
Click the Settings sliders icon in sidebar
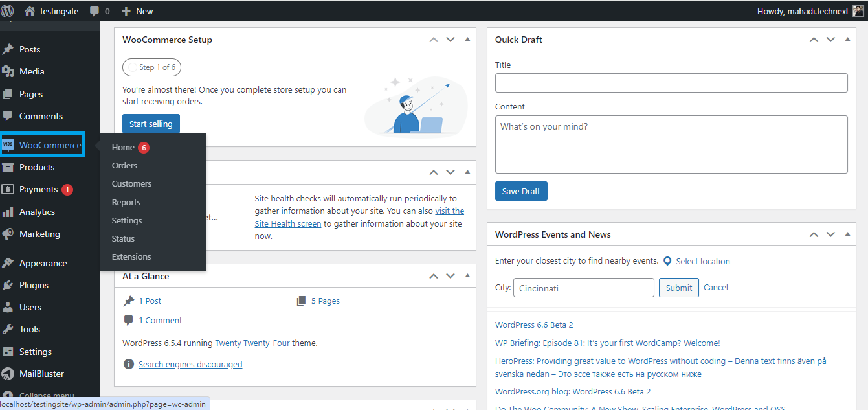8,352
